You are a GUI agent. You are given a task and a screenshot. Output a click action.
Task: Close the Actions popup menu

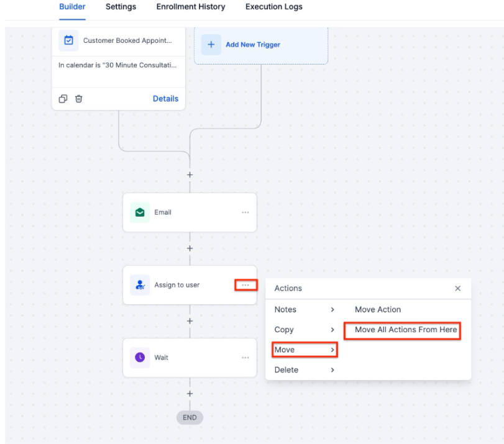tap(457, 288)
